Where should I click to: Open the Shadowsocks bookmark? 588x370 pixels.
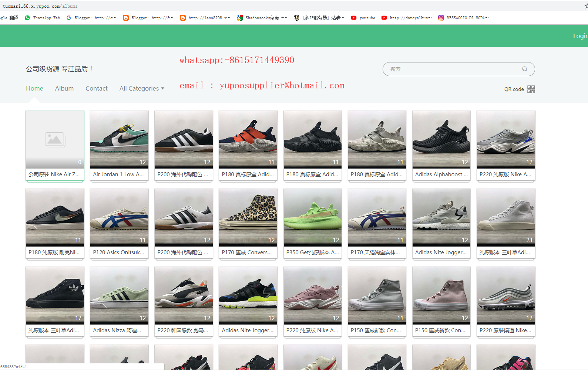[262, 18]
